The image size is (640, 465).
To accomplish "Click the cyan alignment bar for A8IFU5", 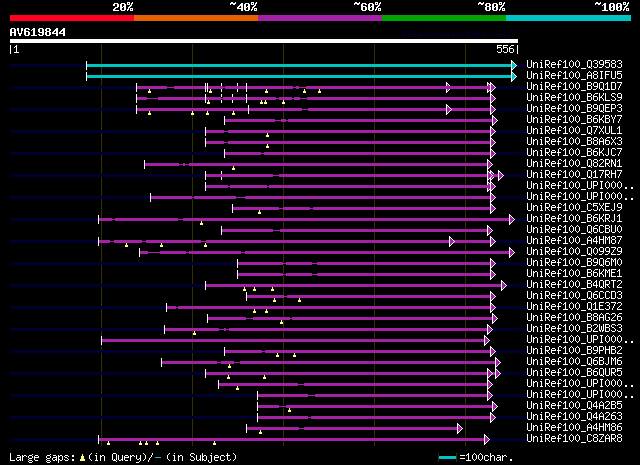I will click(x=299, y=76).
